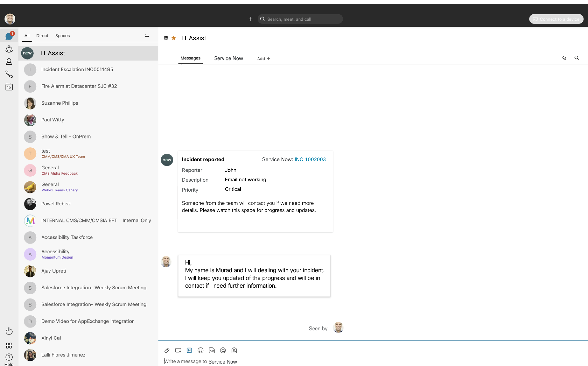
Task: Open Accessibility space under Momentum Design
Action: pos(88,254)
